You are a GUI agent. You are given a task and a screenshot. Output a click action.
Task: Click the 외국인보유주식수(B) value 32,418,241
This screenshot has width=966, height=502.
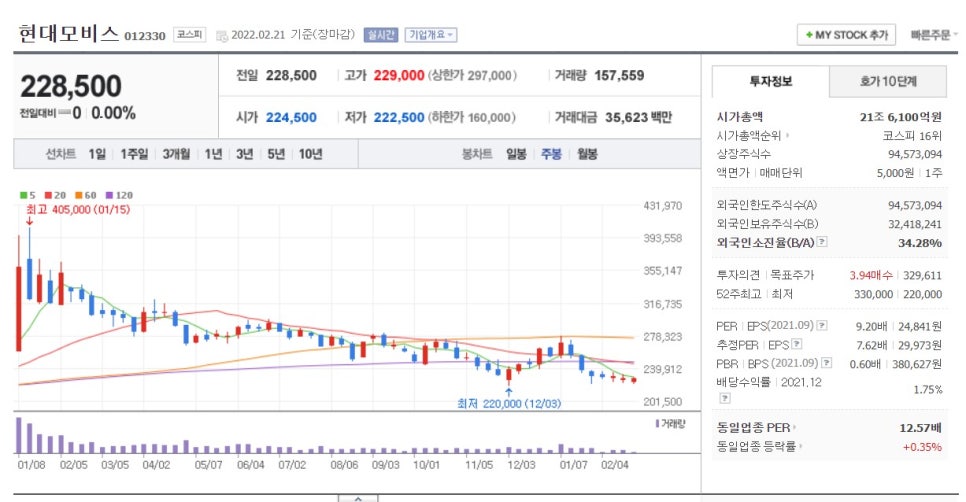(915, 224)
